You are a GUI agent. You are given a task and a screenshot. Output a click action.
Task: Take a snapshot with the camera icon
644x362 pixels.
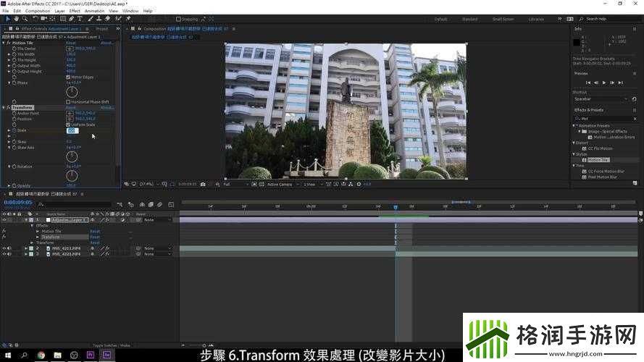pos(203,185)
